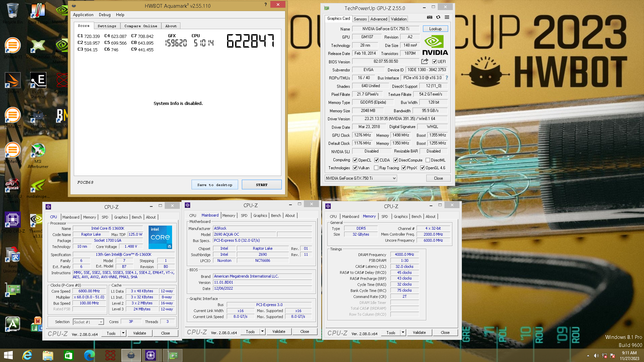The height and width of the screenshot is (362, 644).
Task: Open the Windows Store taskbar icon
Action: click(69, 355)
